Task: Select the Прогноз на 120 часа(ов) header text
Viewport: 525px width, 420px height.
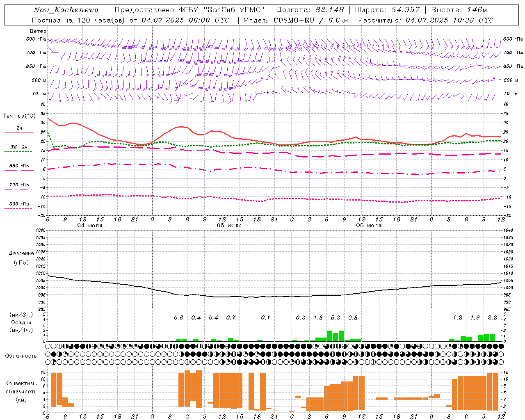Action: pyautogui.click(x=79, y=20)
